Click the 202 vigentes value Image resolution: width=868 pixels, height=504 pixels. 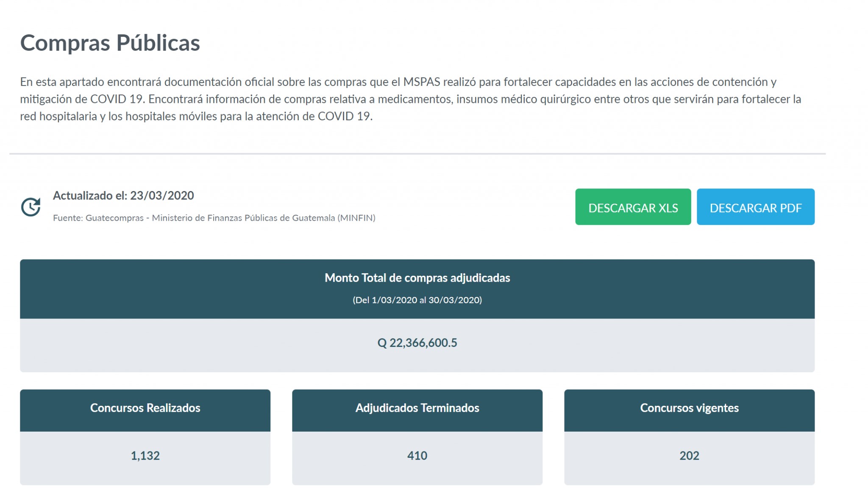tap(689, 456)
